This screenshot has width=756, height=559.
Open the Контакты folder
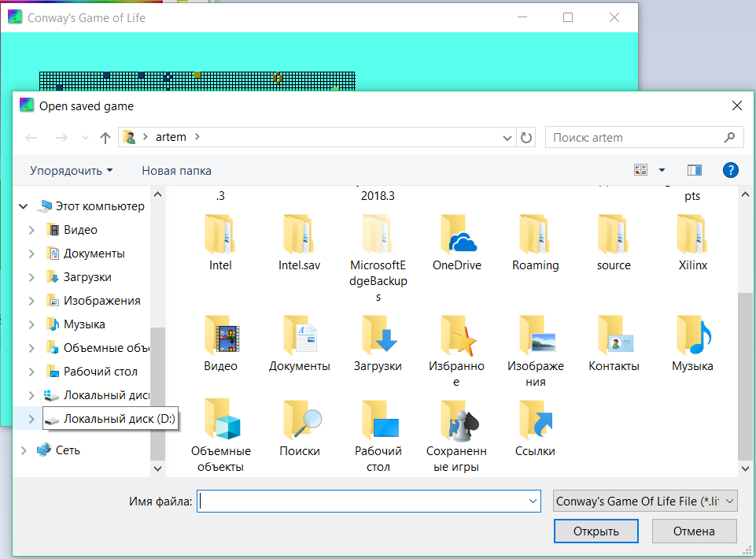click(614, 344)
